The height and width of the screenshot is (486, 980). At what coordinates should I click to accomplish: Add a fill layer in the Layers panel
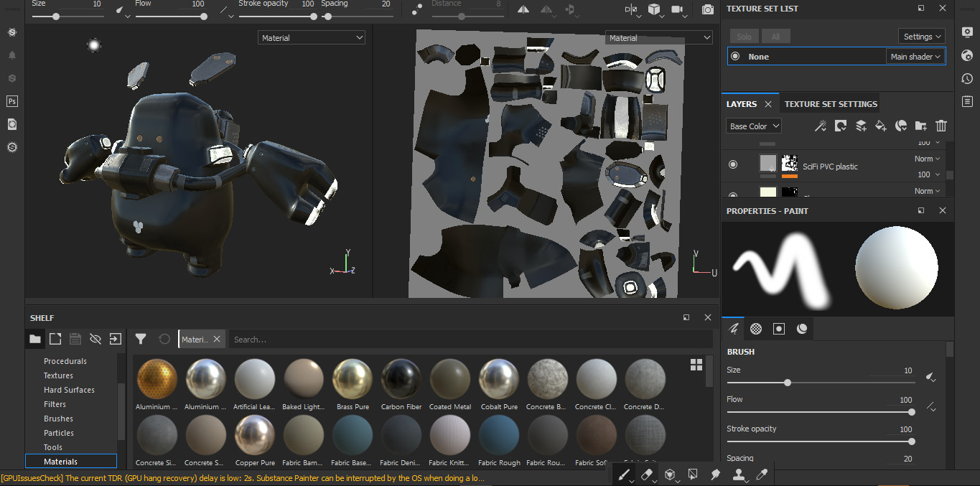(x=881, y=126)
